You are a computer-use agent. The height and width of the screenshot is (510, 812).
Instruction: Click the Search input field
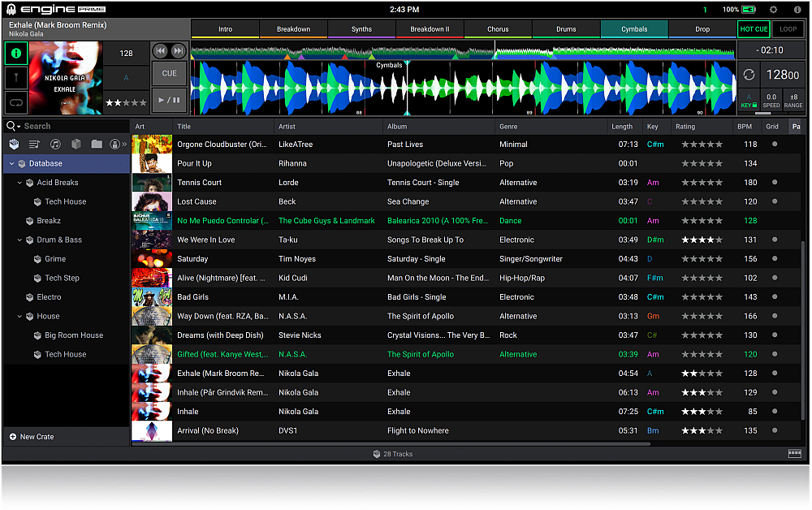click(75, 126)
